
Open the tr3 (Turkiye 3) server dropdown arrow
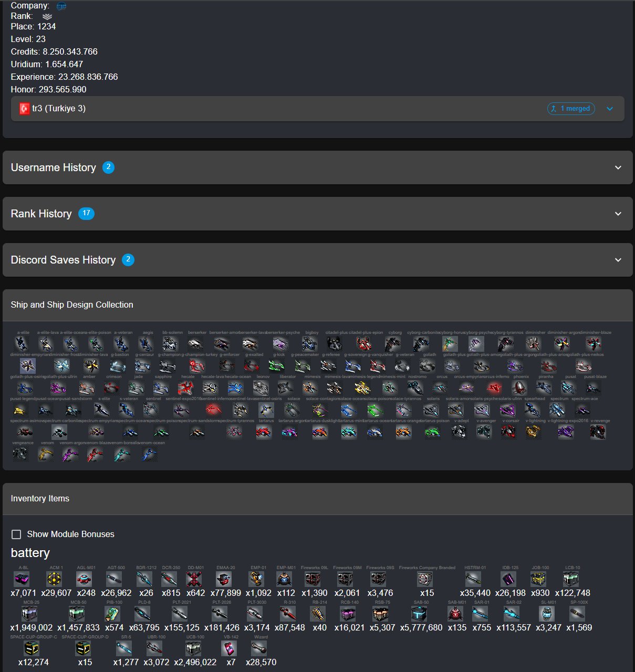(610, 109)
